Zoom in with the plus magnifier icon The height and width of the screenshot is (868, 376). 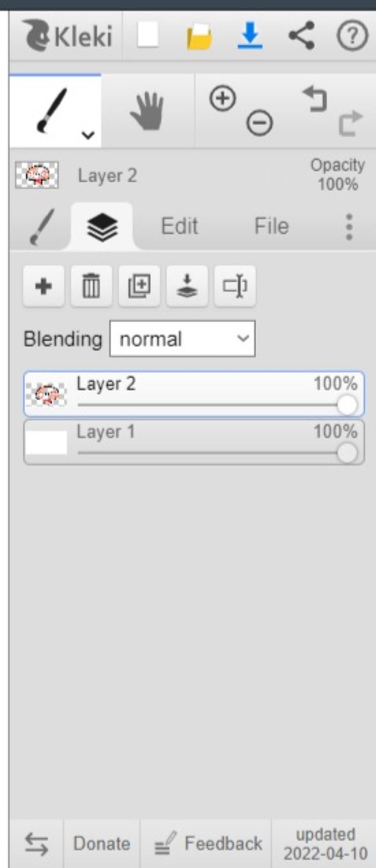(x=223, y=99)
